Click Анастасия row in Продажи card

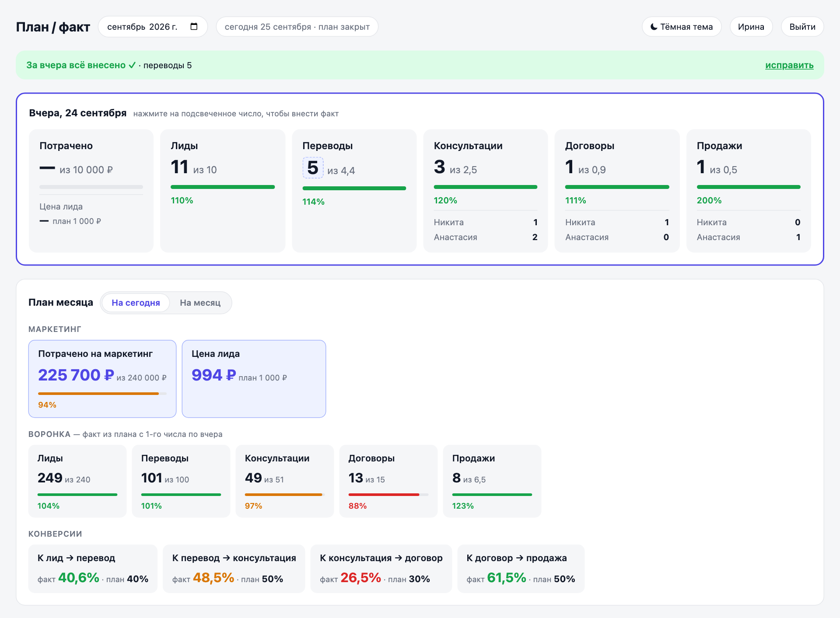pos(749,237)
